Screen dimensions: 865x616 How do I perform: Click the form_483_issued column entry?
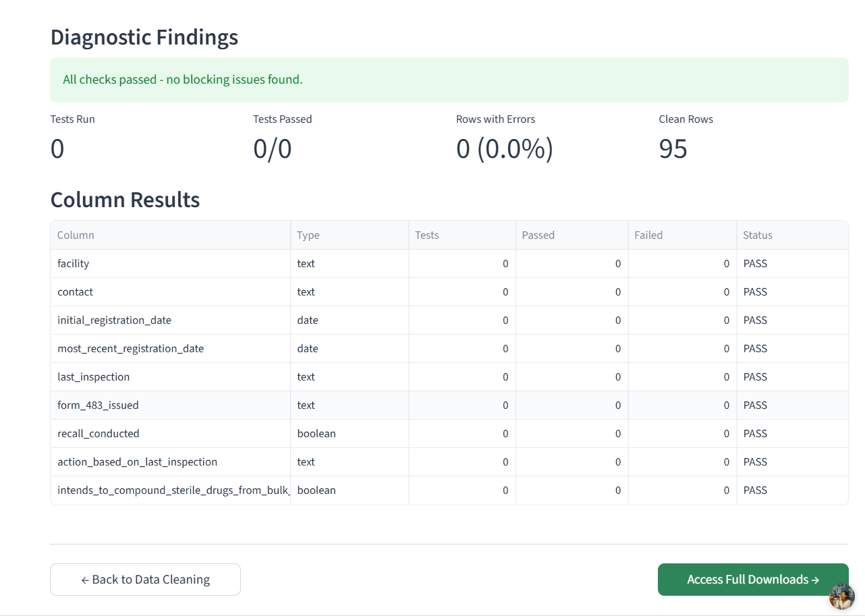click(x=98, y=405)
